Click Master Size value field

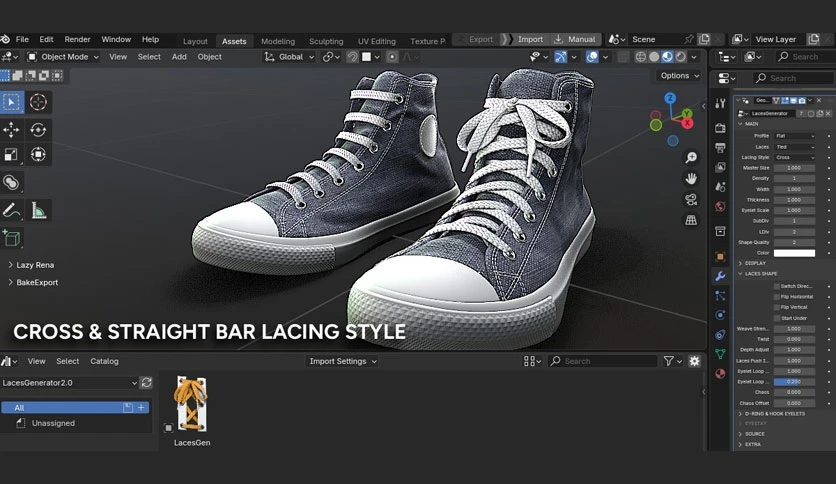tap(794, 168)
